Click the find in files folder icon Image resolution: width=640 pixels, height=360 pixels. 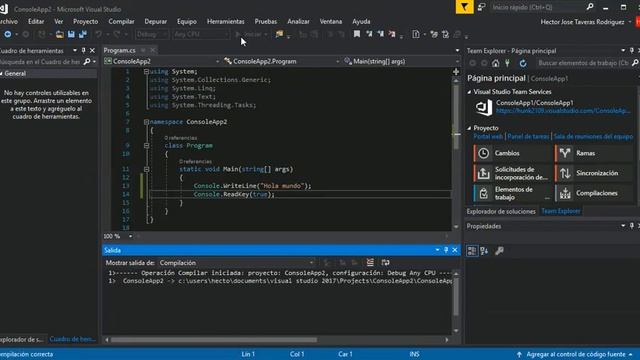(x=279, y=34)
